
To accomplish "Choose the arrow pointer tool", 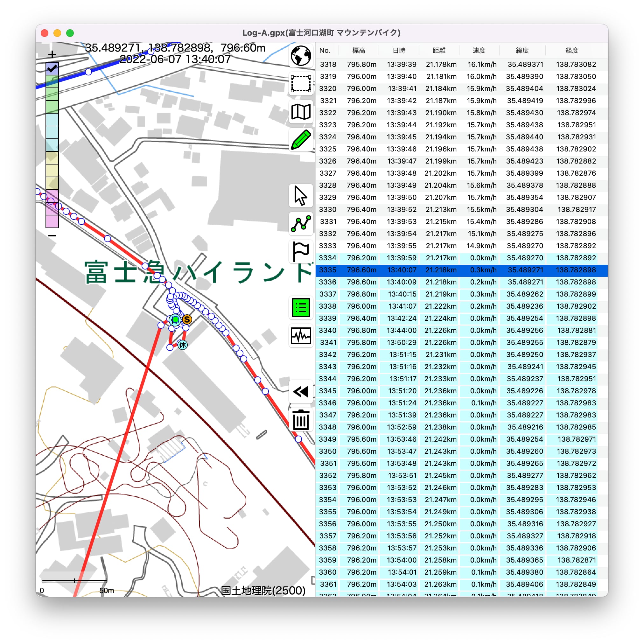I will [x=301, y=196].
